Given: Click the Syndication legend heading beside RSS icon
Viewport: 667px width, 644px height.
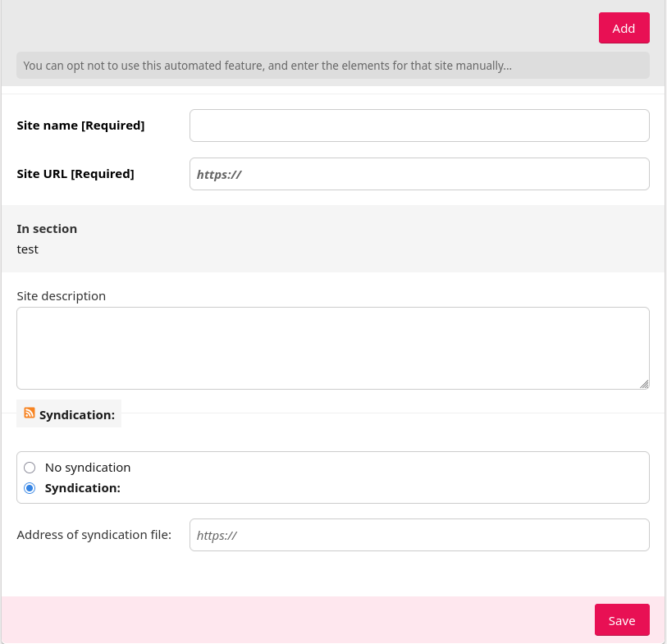Looking at the screenshot, I should 77,415.
